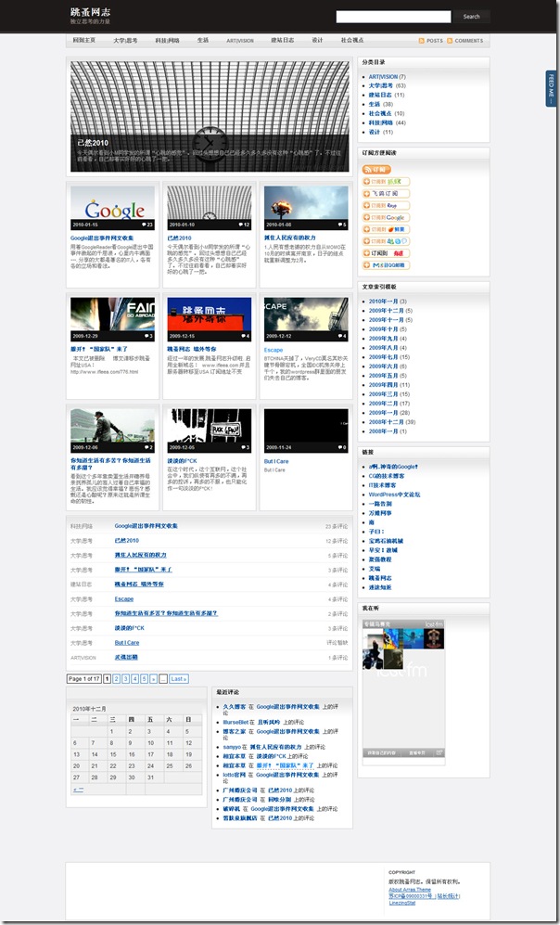Screen dimensions: 560x925
Task: Click the Search button
Action: point(471,17)
